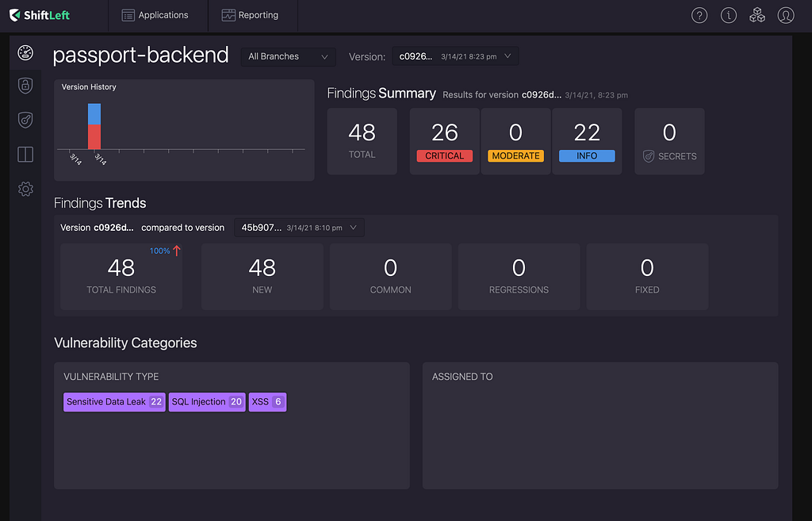812x521 pixels.
Task: Open the Reporting tab
Action: click(x=250, y=15)
